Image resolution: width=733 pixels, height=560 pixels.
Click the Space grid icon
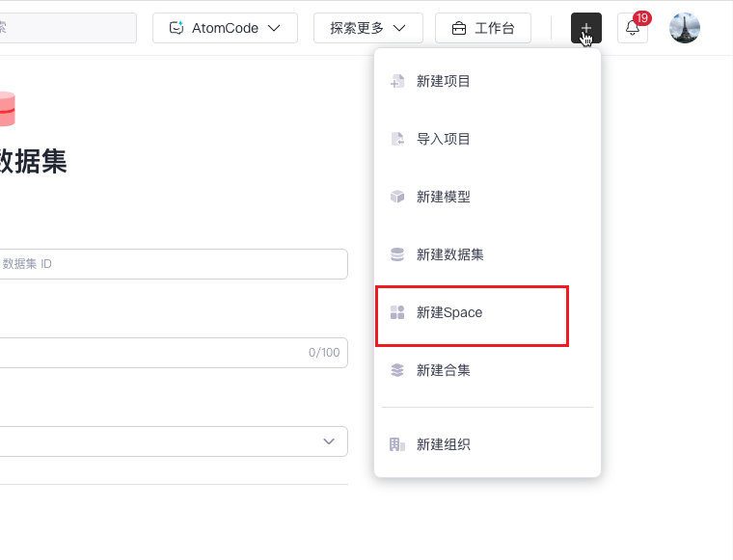(397, 312)
